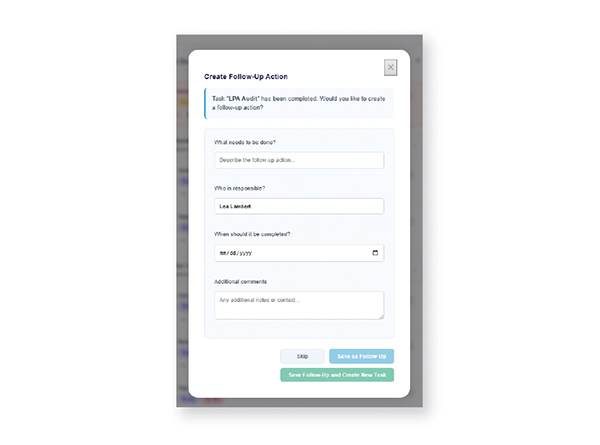
Task: Click Save as Follow-Up
Action: tap(361, 356)
